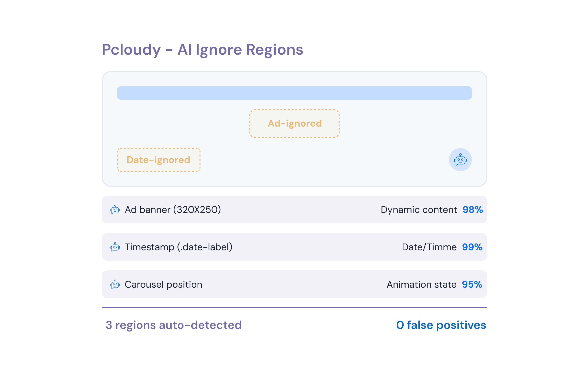The width and height of the screenshot is (588, 372).
Task: Click the Pcloudy – AI Ignore Regions title
Action: point(202,50)
